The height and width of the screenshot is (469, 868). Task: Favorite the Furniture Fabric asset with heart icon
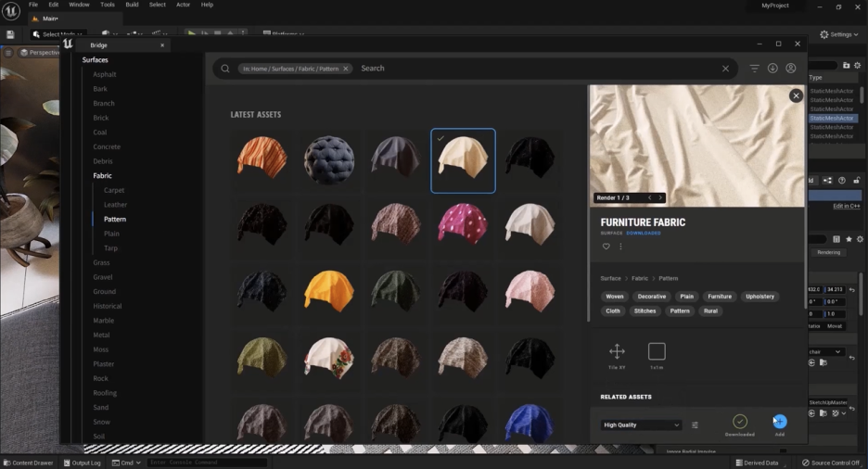coord(606,247)
